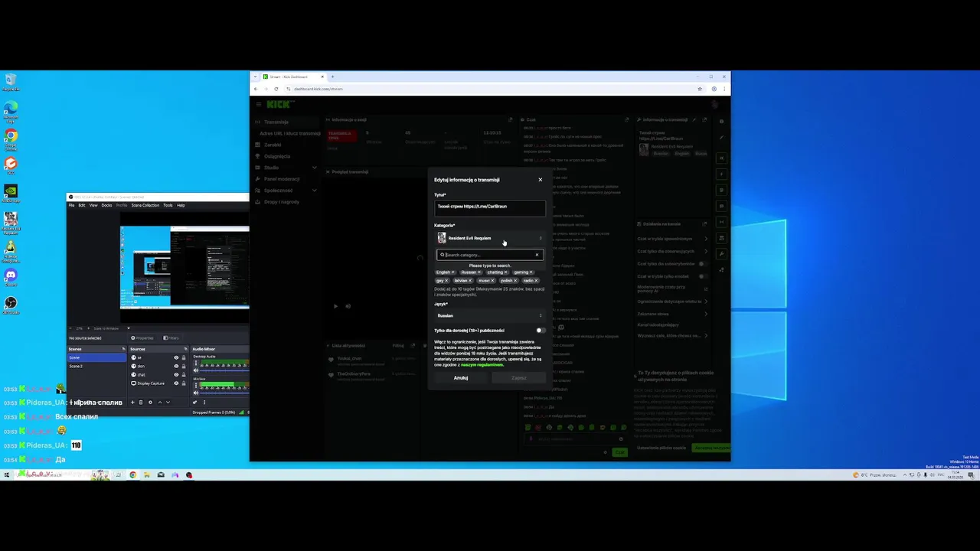Screen dimensions: 980x551
Task: Open OBS source Properties button
Action: tap(142, 337)
